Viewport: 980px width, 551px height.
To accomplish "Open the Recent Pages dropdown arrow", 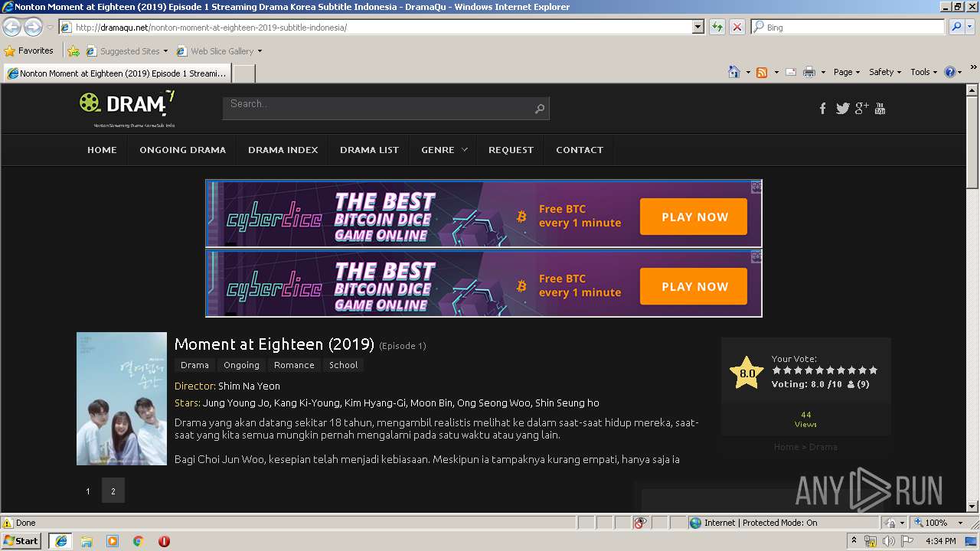I will point(50,27).
